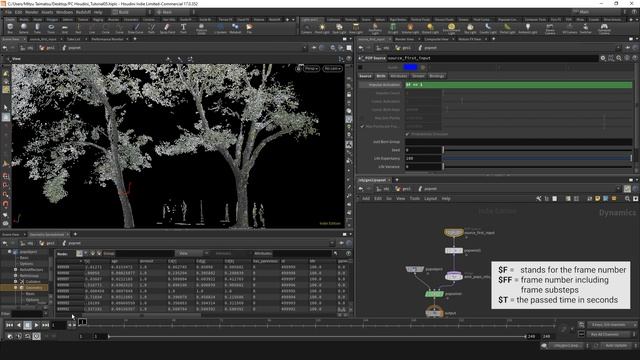Add a Gamepad Camera from the shelf
640x360 pixels.
[604, 28]
